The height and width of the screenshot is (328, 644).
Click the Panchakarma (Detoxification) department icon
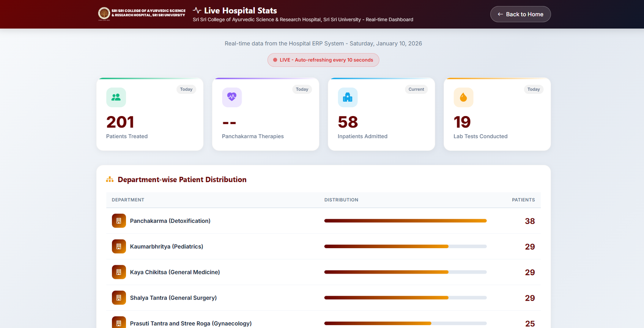(119, 221)
